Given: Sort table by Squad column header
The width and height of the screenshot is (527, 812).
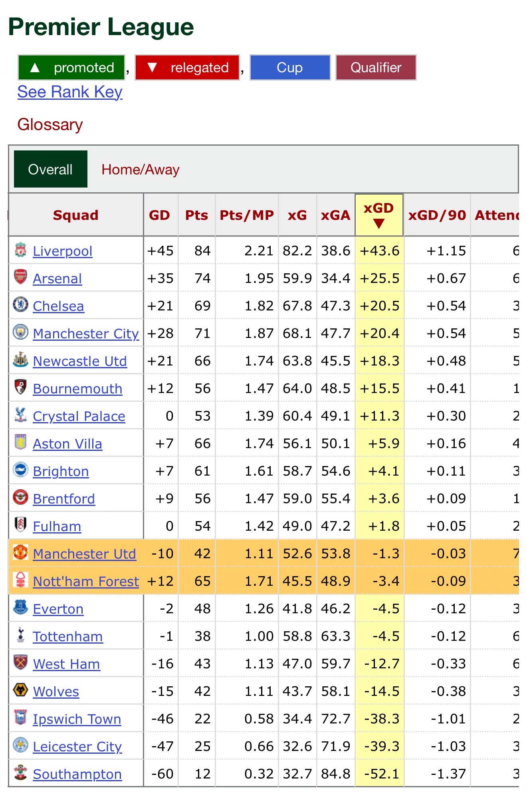Looking at the screenshot, I should point(76,215).
